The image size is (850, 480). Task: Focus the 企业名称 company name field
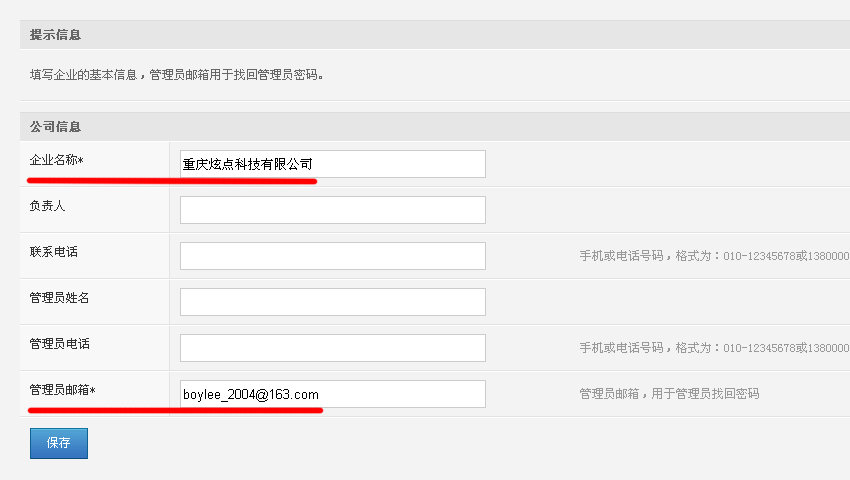pyautogui.click(x=332, y=164)
